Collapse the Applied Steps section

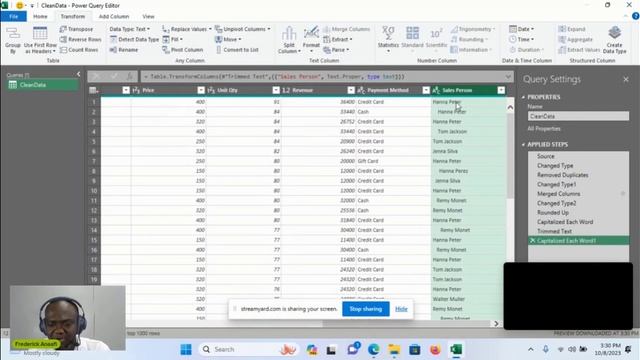[524, 144]
